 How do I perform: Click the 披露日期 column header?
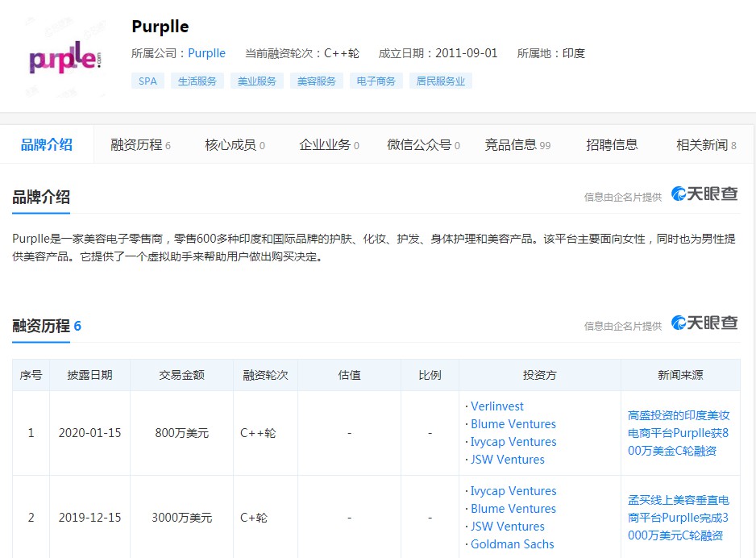click(89, 375)
